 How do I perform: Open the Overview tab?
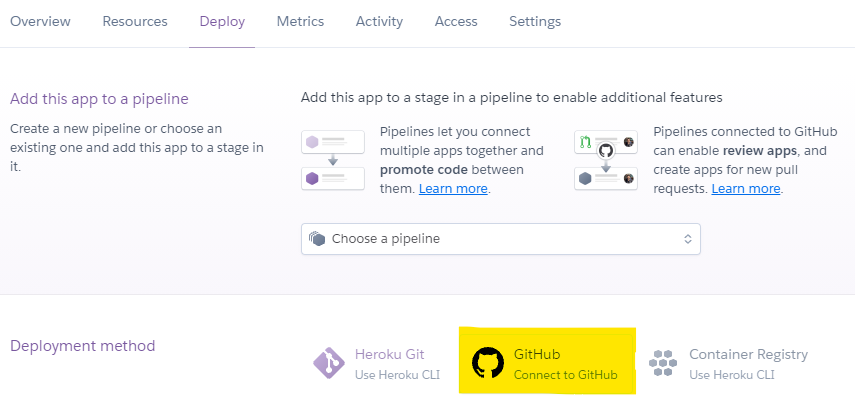pos(40,22)
